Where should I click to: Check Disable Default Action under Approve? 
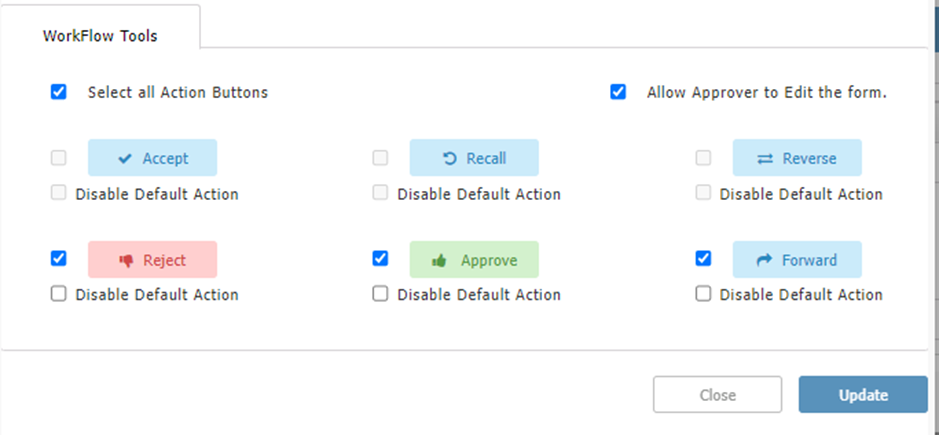click(x=380, y=294)
